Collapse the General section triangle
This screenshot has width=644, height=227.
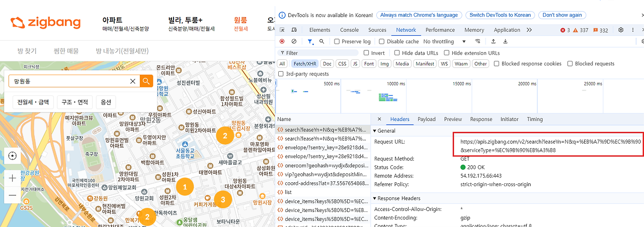coord(375,131)
